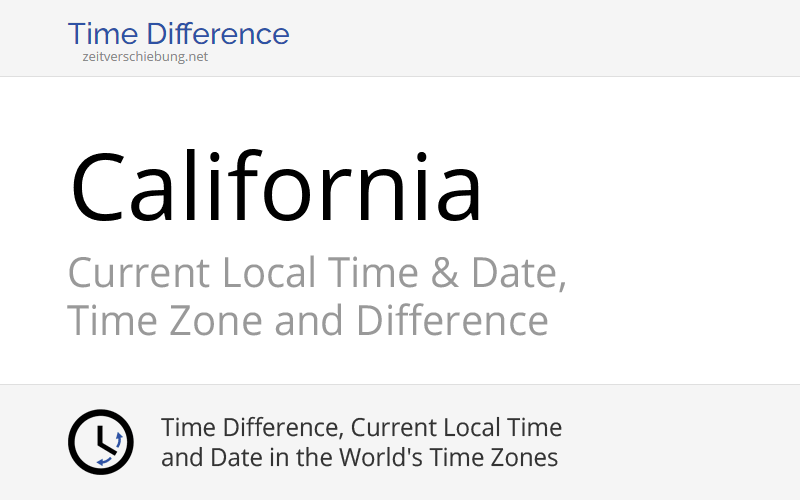
Task: Click the footer line 'Time Difference, Current Local Time'
Action: click(361, 428)
